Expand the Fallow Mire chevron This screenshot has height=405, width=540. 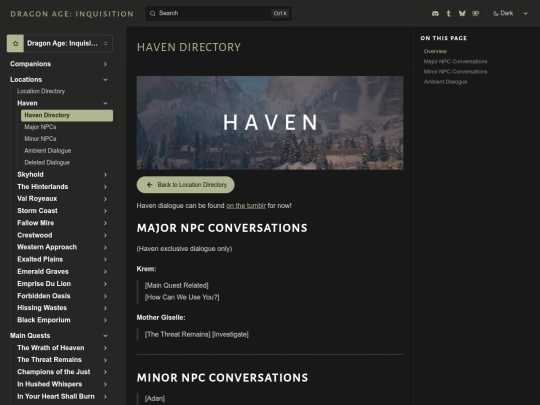click(x=105, y=223)
